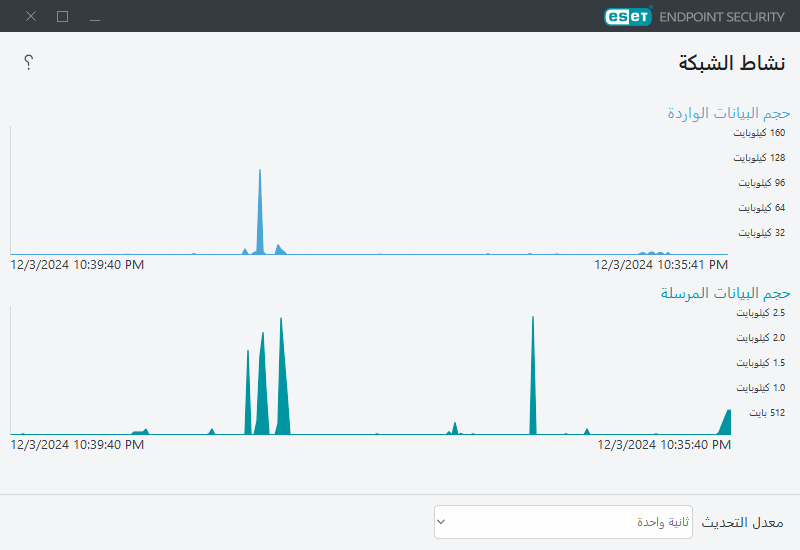Image resolution: width=800 pixels, height=550 pixels.
Task: Click the dropdown chevron arrow
Action: [441, 522]
